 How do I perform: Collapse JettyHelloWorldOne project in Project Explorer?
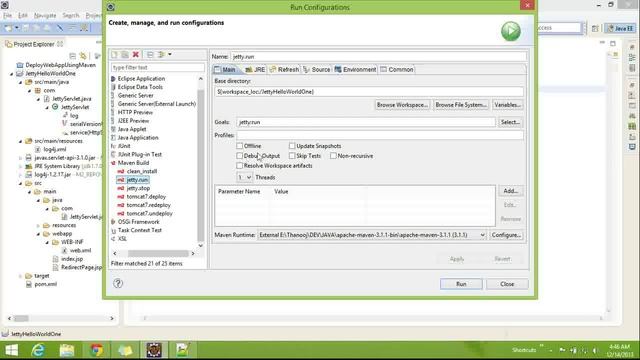[11, 74]
